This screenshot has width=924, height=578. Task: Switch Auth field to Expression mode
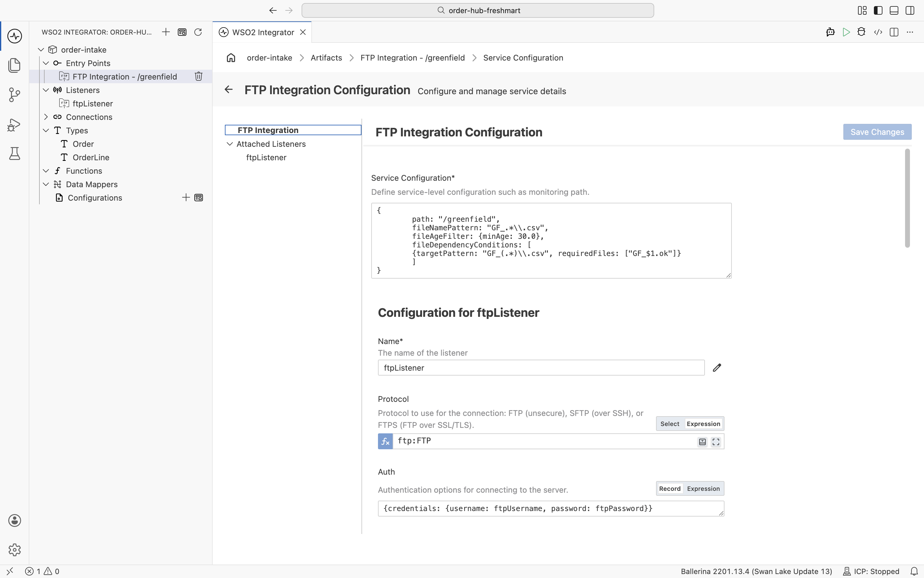point(703,489)
